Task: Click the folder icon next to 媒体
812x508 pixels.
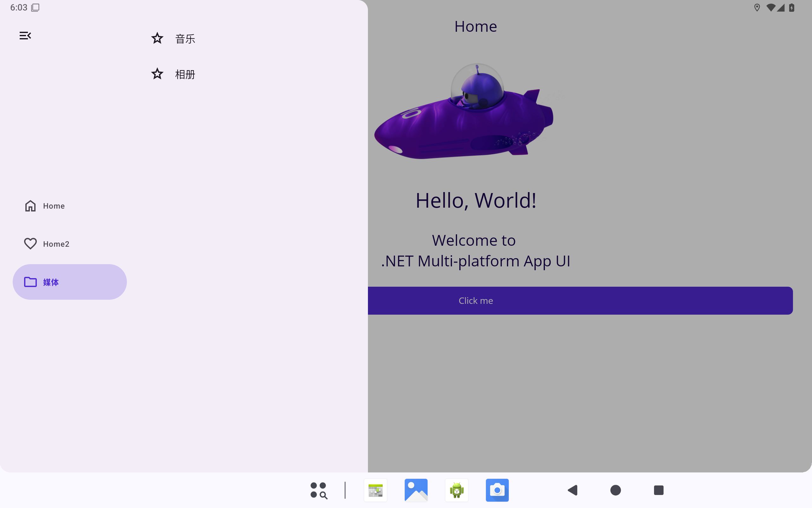Action: (x=30, y=282)
